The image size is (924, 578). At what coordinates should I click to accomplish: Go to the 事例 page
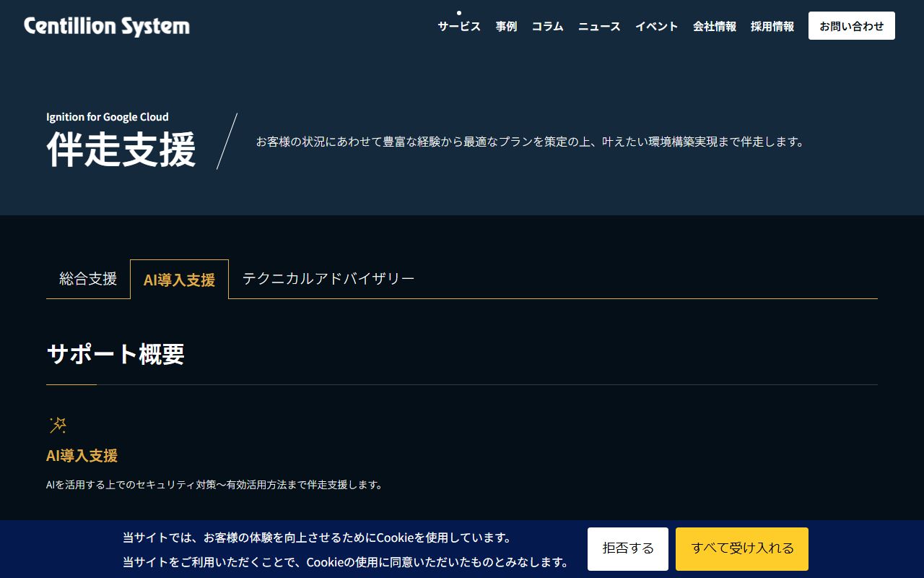point(506,27)
